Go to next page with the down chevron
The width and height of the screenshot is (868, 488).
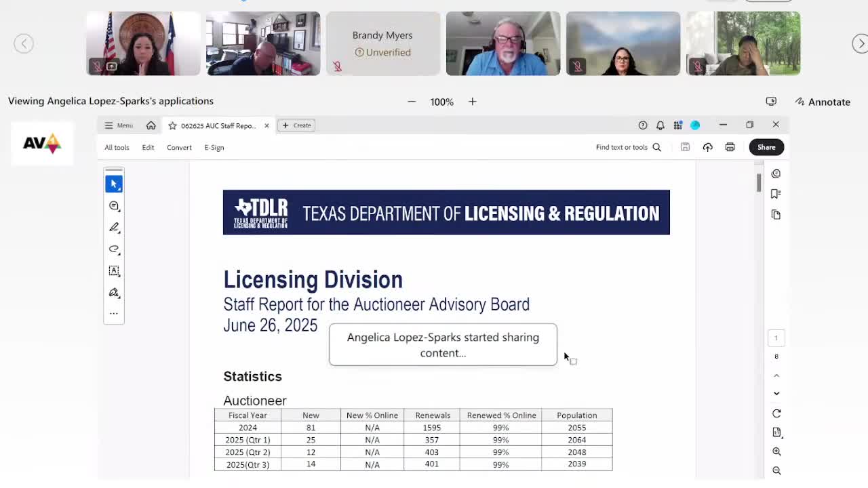pyautogui.click(x=776, y=393)
